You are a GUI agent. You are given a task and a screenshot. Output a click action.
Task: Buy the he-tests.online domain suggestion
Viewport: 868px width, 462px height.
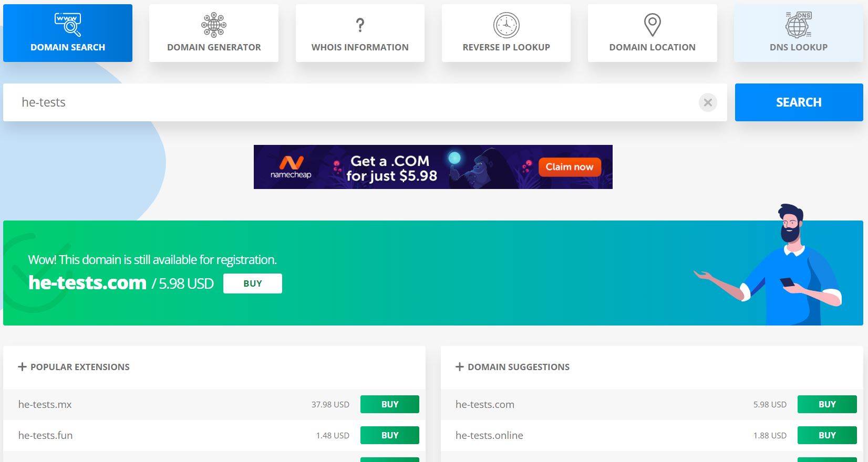click(x=826, y=435)
